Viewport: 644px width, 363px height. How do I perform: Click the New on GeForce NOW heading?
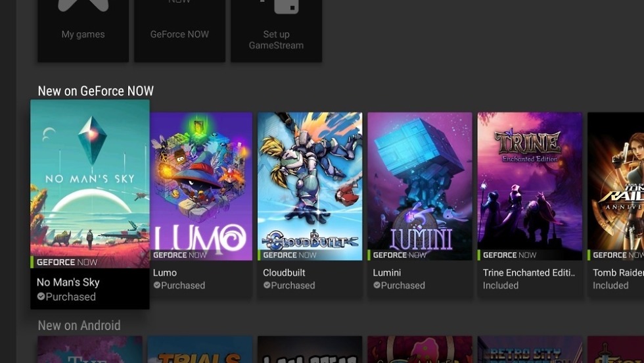pos(96,91)
